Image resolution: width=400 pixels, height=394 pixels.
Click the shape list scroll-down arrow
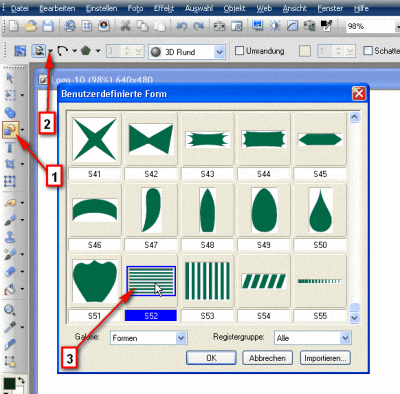[x=354, y=318]
